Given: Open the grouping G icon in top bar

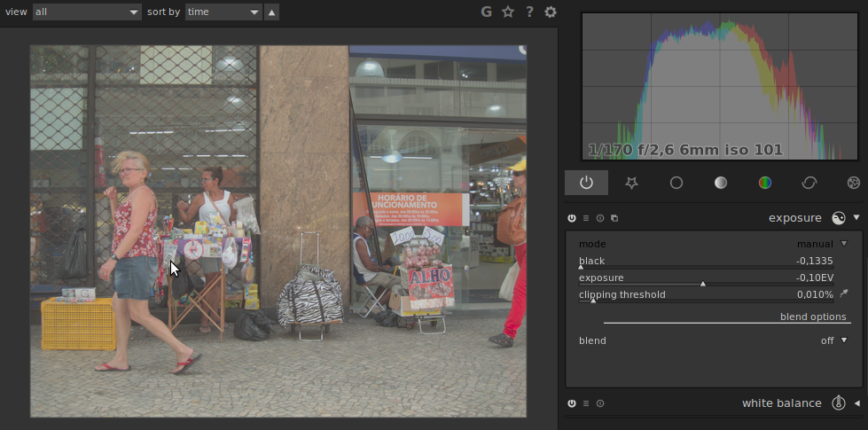Looking at the screenshot, I should click(x=486, y=12).
